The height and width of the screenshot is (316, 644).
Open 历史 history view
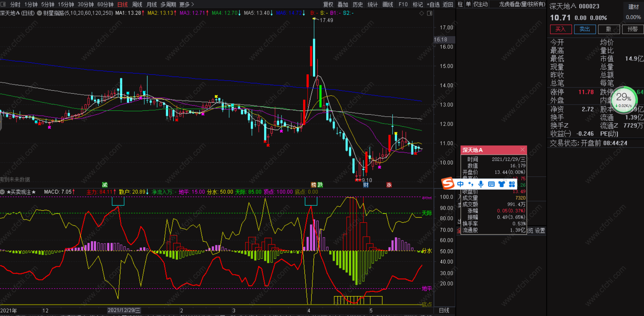[358, 4]
